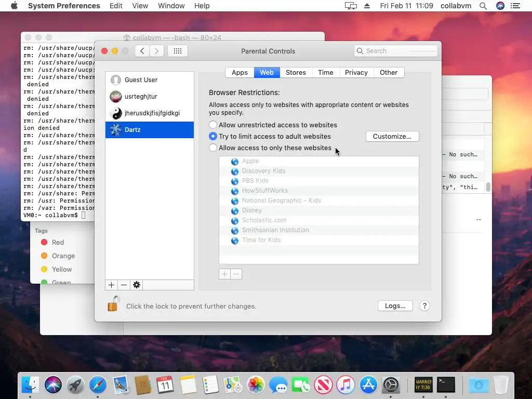Switch to the Stores tab
This screenshot has height=399, width=532.
(x=296, y=73)
